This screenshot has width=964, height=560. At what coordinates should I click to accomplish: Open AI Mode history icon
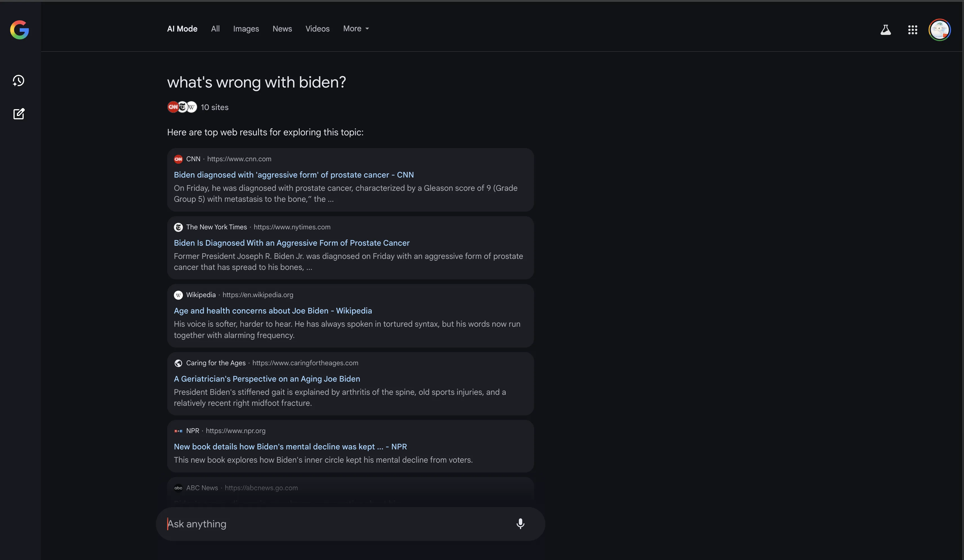point(18,81)
